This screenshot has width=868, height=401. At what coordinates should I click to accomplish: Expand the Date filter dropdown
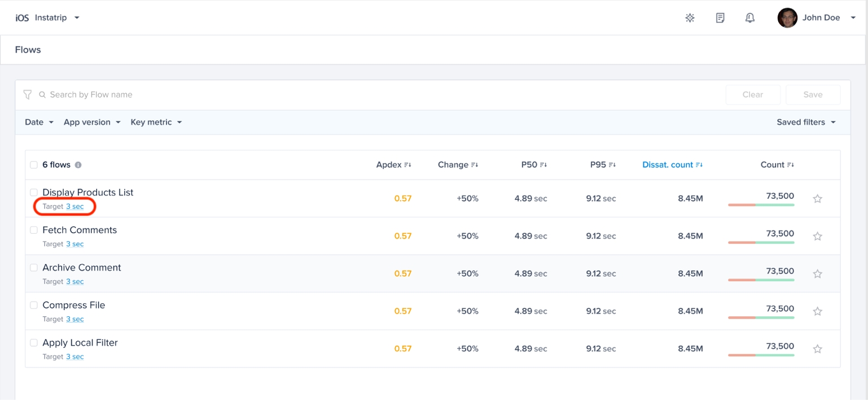39,123
